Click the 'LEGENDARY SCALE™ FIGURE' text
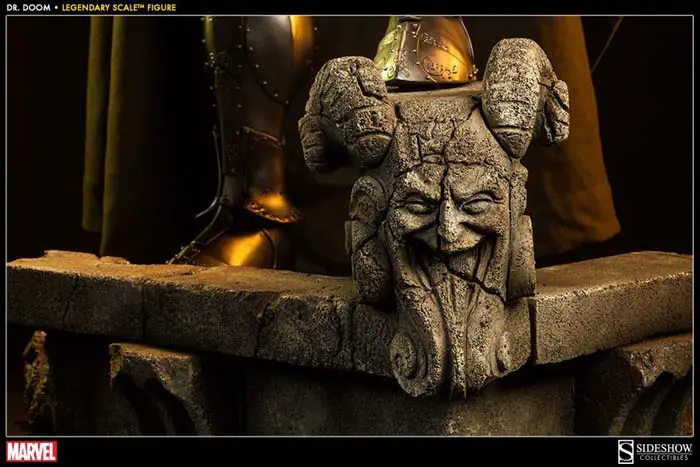This screenshot has width=700, height=467. coord(119,8)
